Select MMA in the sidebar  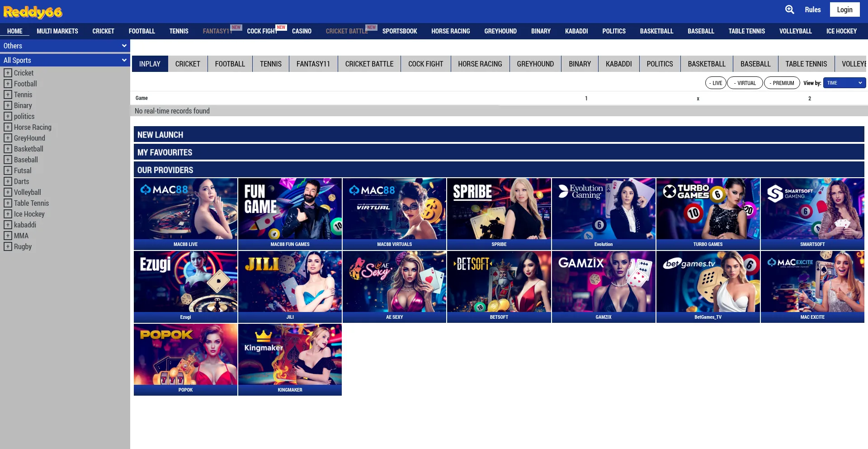pos(21,236)
